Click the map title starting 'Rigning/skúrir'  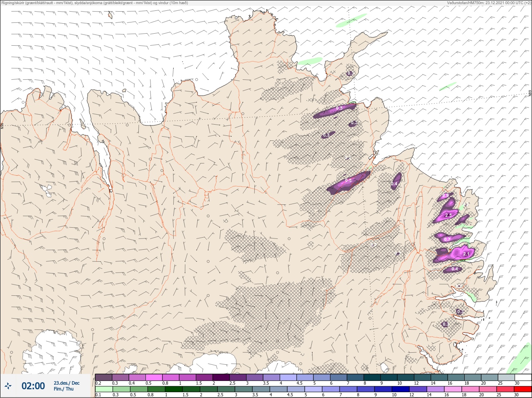click(x=95, y=3)
